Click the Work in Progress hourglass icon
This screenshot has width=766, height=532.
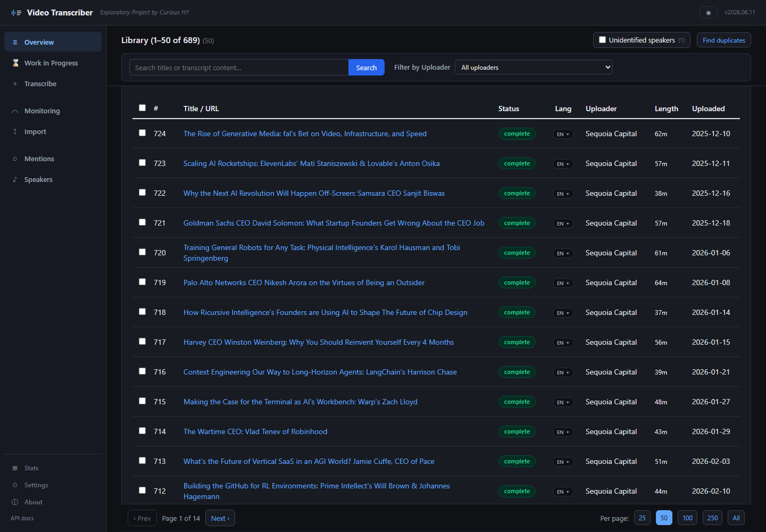point(15,63)
